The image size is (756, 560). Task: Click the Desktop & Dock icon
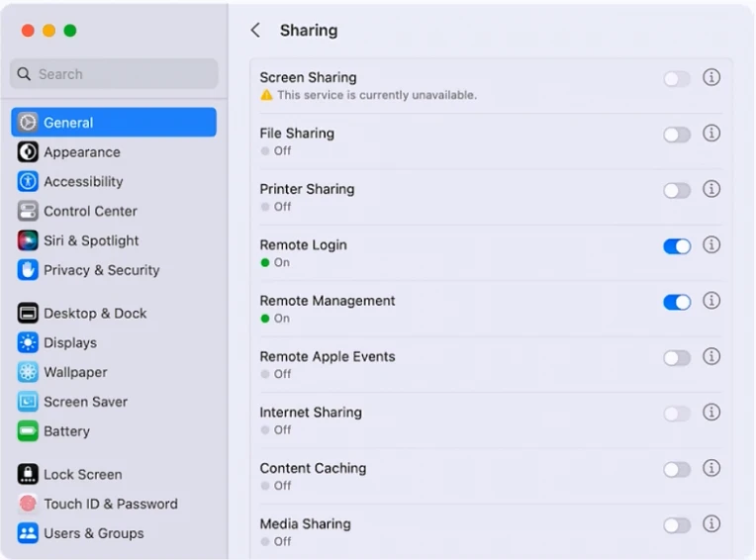click(x=28, y=314)
